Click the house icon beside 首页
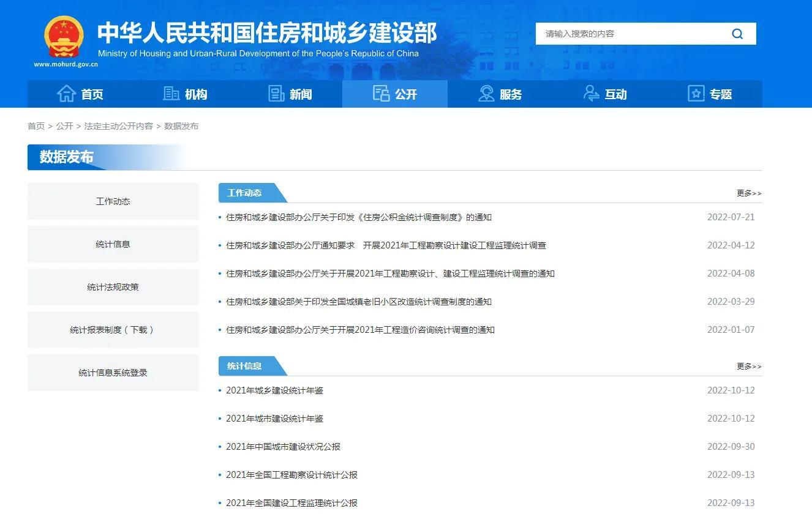 66,94
